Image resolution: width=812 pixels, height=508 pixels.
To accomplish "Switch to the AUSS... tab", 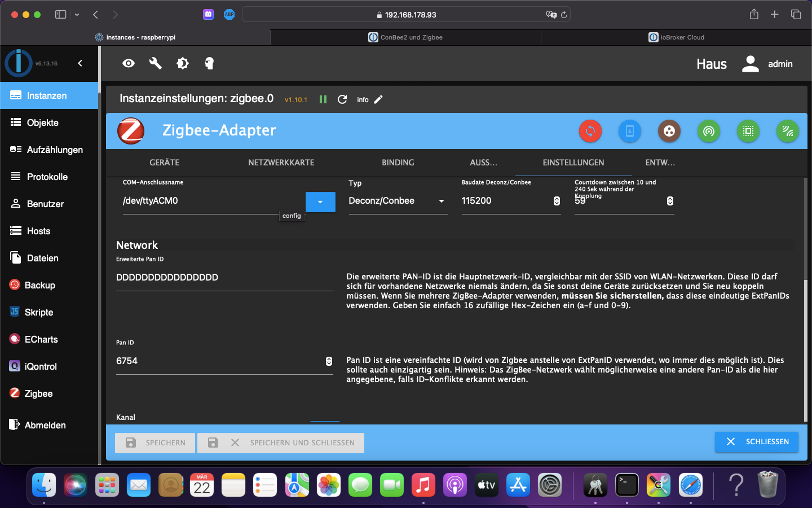I will pyautogui.click(x=483, y=163).
